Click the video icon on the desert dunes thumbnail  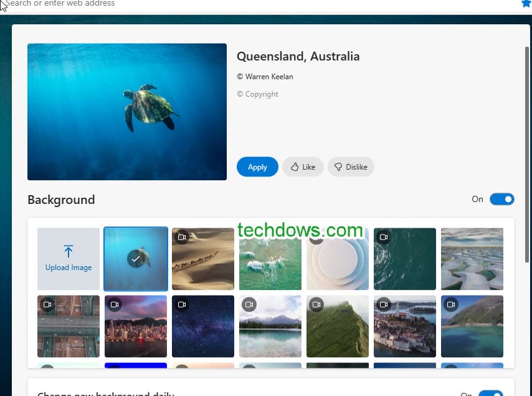[x=182, y=238]
